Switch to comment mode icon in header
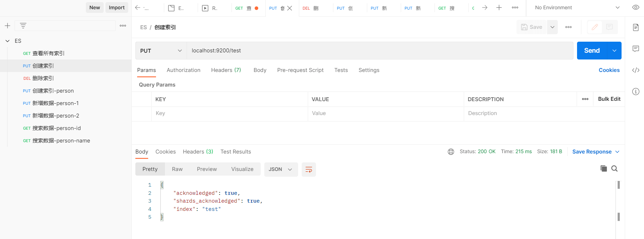 tap(609, 27)
